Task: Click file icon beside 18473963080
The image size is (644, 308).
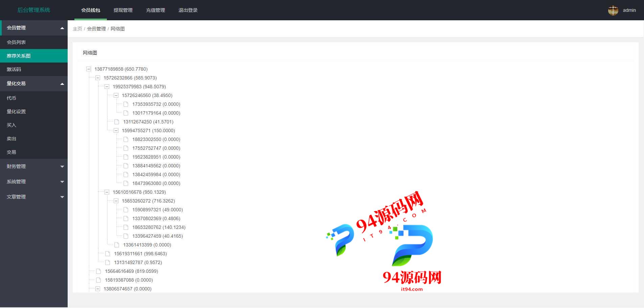Action: 126,183
